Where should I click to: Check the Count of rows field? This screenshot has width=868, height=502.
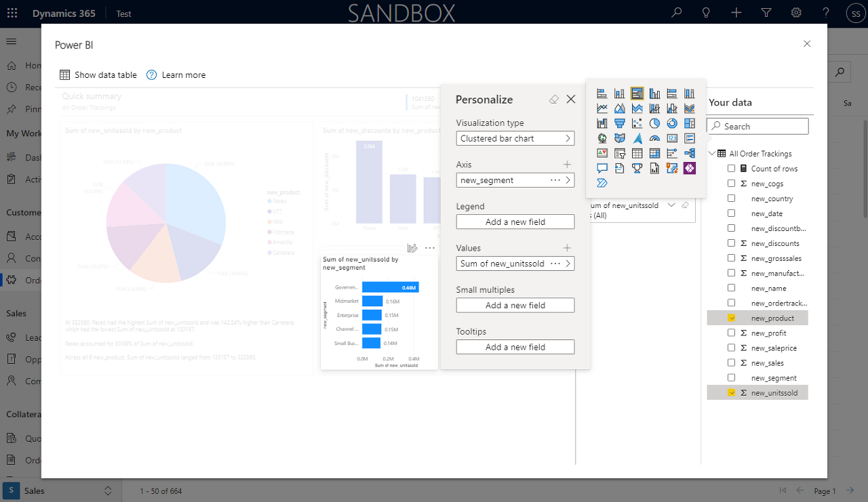pyautogui.click(x=731, y=169)
